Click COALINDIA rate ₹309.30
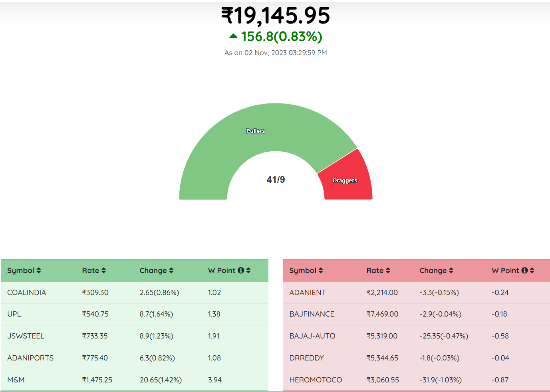The image size is (550, 392). click(x=95, y=293)
